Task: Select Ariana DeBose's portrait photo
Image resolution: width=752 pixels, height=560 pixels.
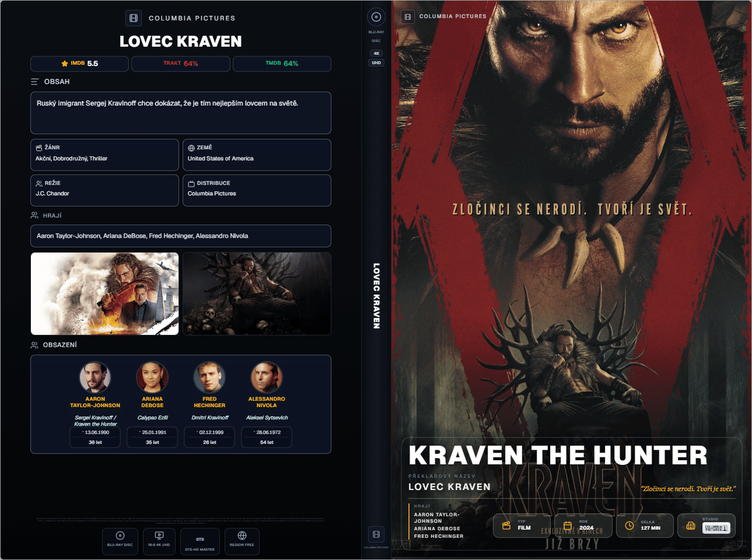Action: [152, 377]
